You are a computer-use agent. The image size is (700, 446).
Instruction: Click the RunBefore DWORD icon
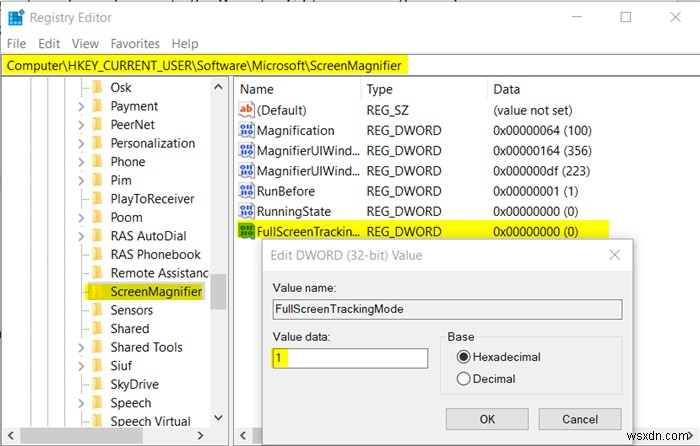coord(246,191)
